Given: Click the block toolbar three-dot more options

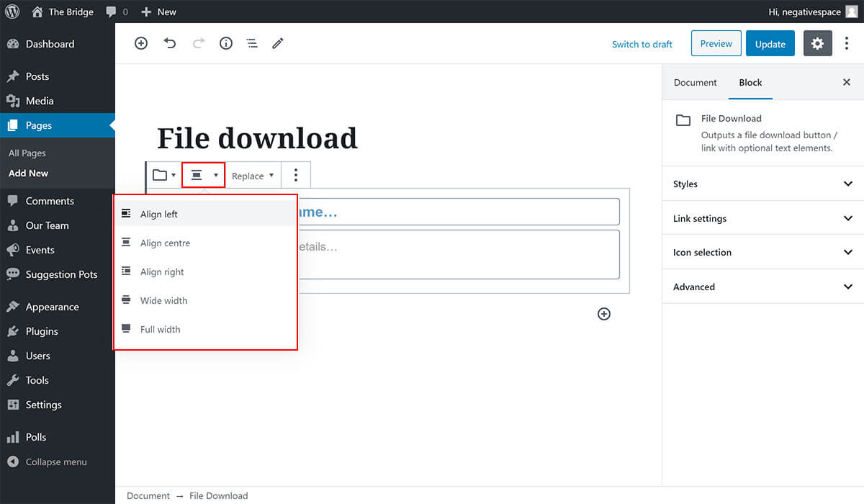Looking at the screenshot, I should 295,175.
